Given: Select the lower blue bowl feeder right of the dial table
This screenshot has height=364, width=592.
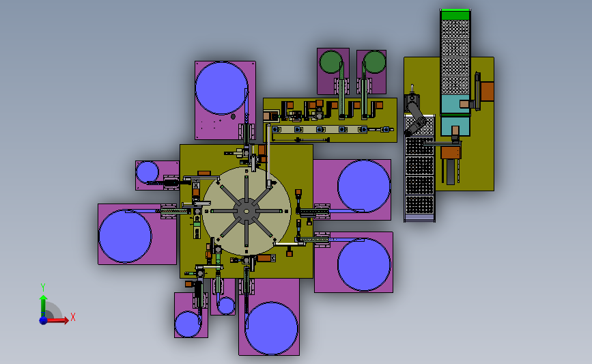Looking at the screenshot, I should tap(364, 264).
